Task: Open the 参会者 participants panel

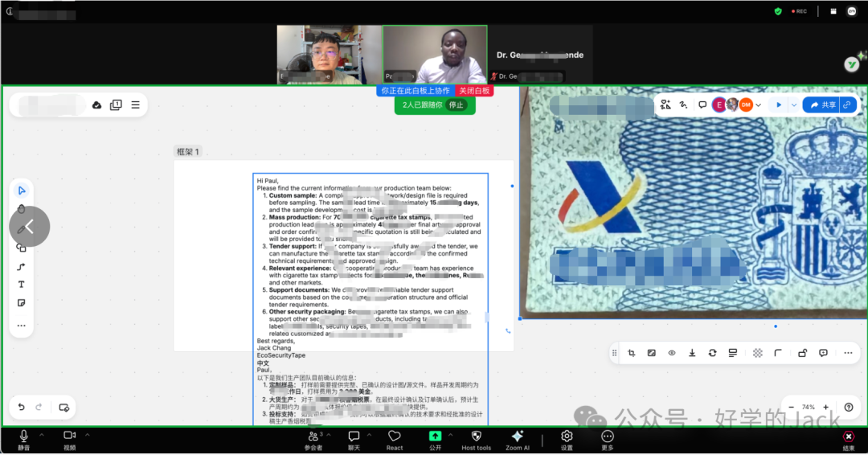Action: [313, 441]
